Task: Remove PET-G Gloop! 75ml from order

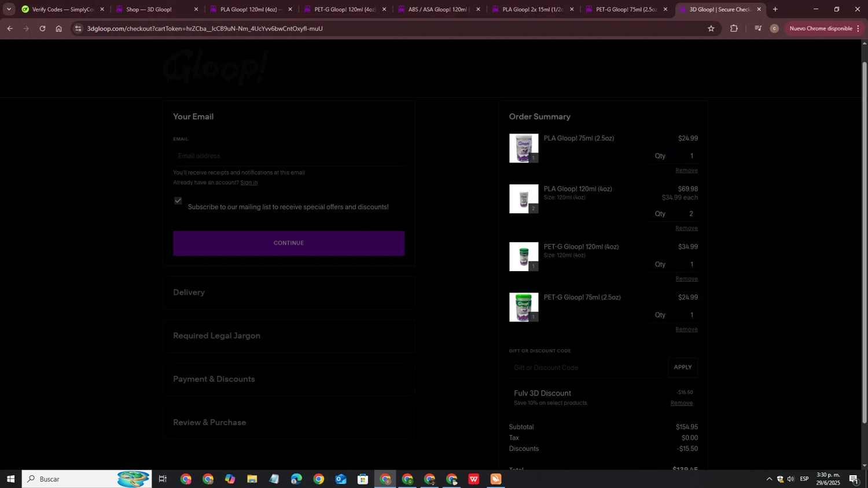Action: [x=686, y=330]
